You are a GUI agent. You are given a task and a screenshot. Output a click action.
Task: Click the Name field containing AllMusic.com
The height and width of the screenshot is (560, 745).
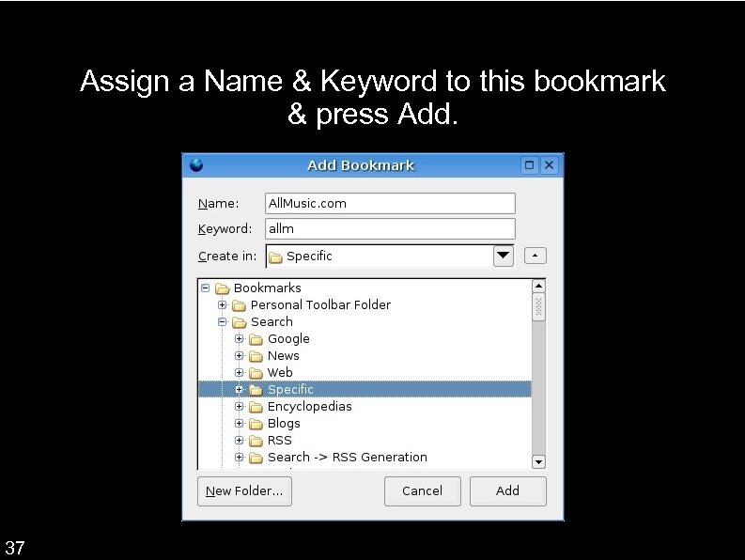pyautogui.click(x=390, y=204)
